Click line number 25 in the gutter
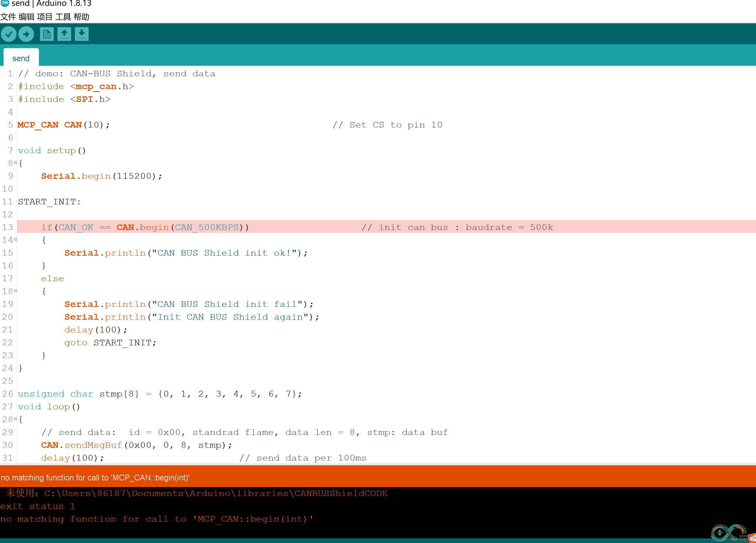The image size is (756, 543). click(8, 381)
